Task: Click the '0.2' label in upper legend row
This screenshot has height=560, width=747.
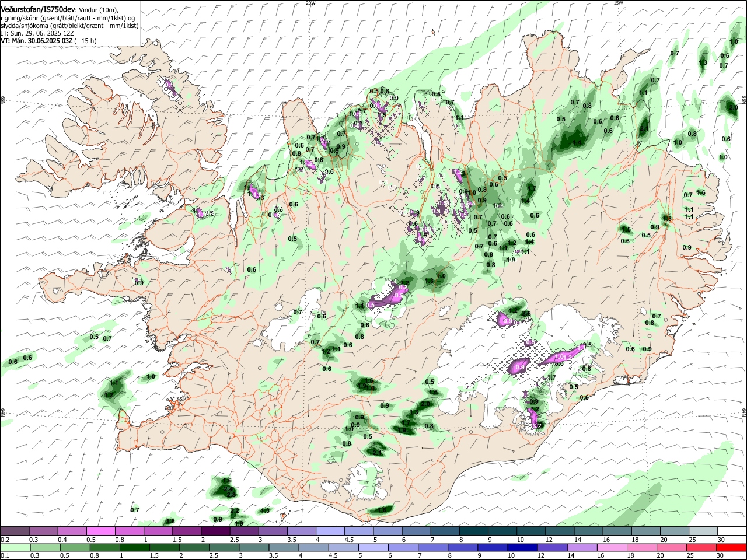Action: click(x=5, y=540)
